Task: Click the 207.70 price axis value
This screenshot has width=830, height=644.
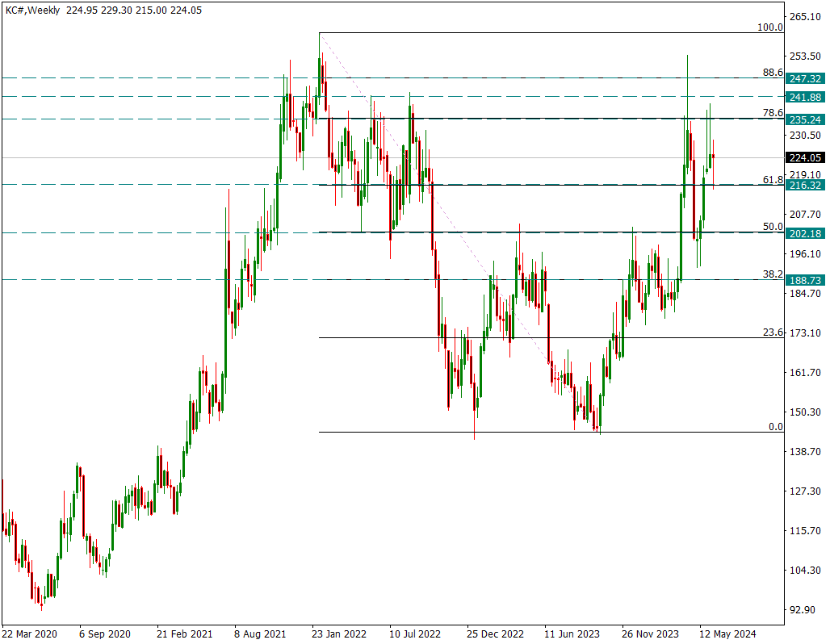Action: [x=805, y=215]
